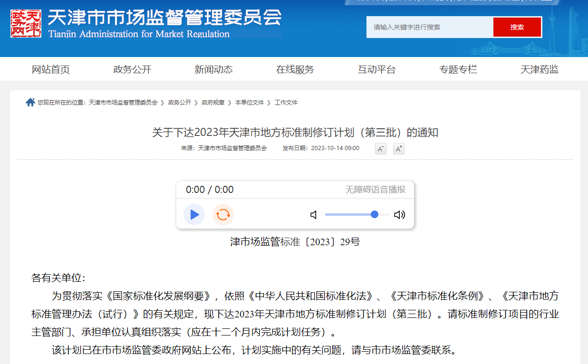Click the keyword search input field
This screenshot has width=588, height=364.
tap(429, 27)
